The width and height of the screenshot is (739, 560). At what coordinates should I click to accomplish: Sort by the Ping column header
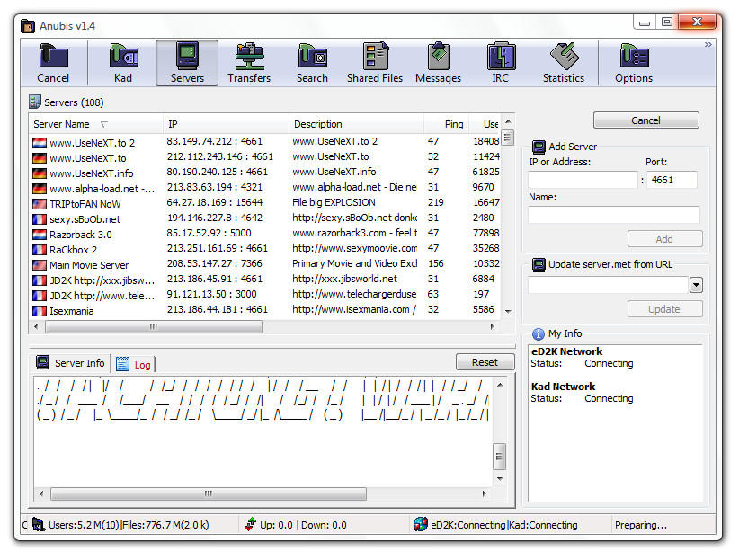(x=447, y=124)
